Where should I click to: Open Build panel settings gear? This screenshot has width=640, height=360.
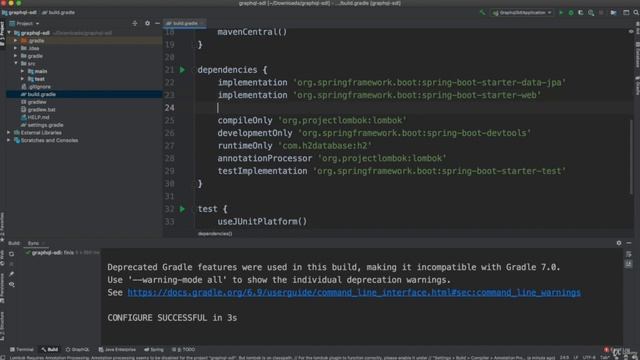point(619,243)
